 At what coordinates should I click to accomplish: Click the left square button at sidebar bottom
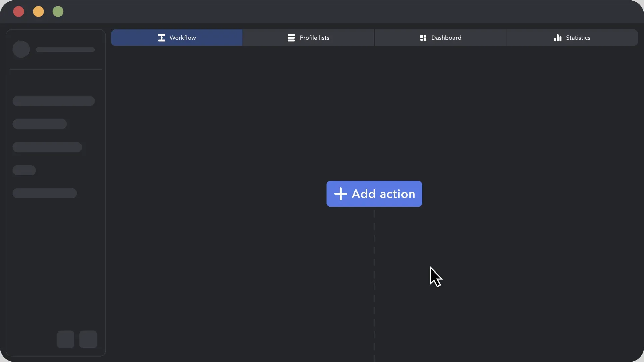point(65,339)
